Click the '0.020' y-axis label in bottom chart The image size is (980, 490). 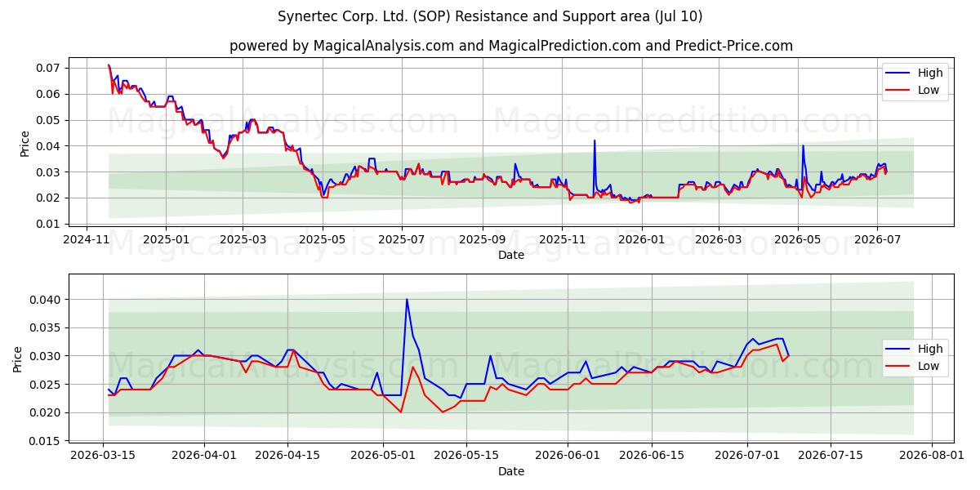pos(47,412)
